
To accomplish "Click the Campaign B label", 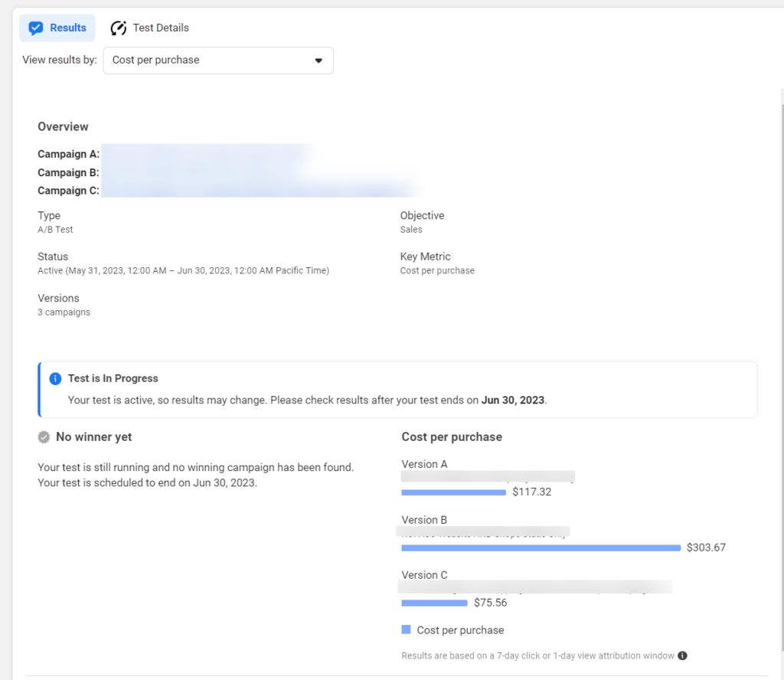I will 68,172.
